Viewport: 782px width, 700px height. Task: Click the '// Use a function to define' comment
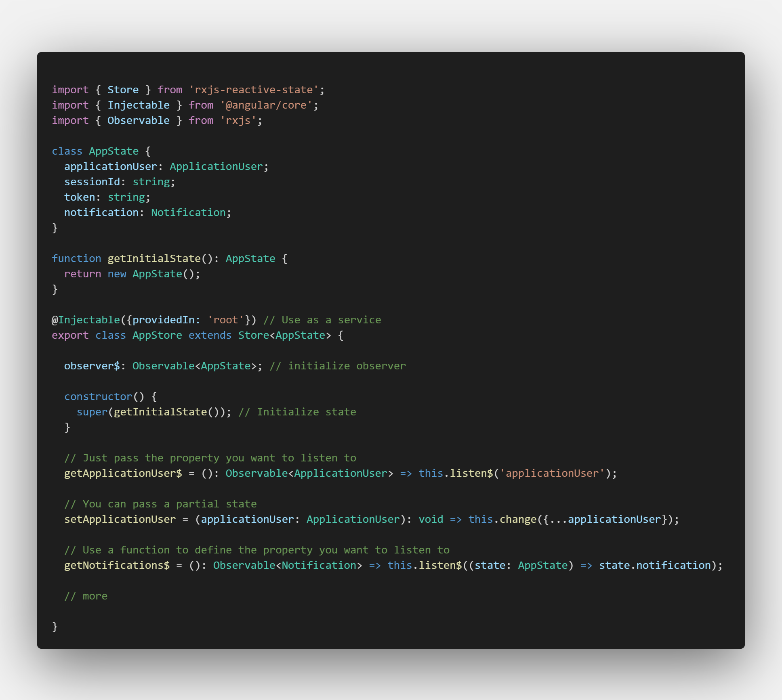[257, 550]
